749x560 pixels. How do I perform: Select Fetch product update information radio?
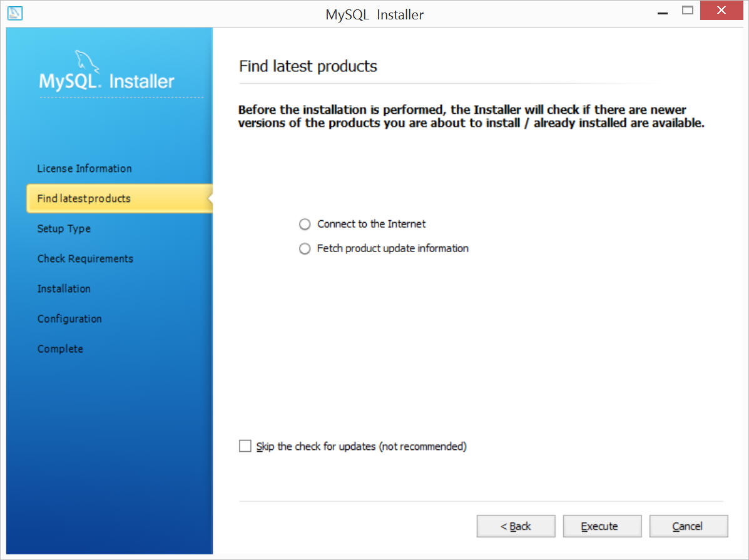click(305, 248)
